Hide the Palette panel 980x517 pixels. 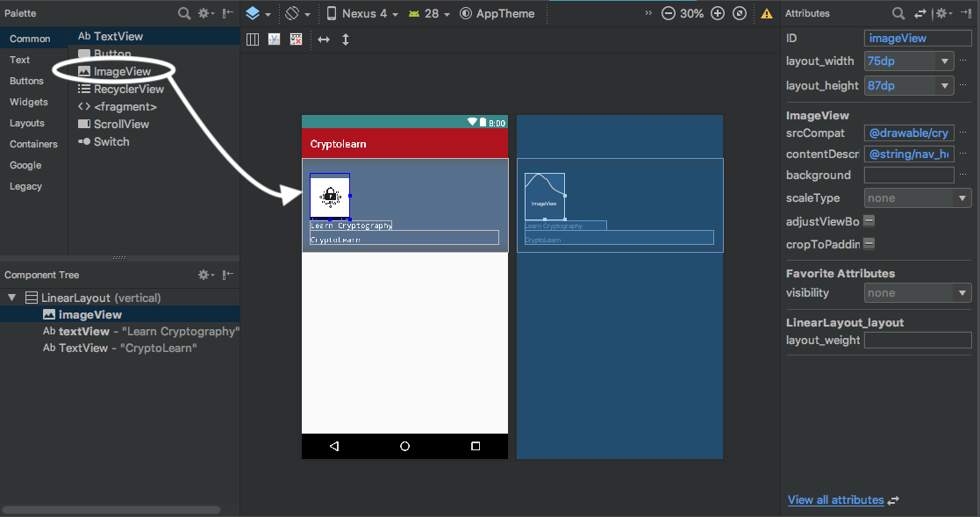[x=228, y=13]
